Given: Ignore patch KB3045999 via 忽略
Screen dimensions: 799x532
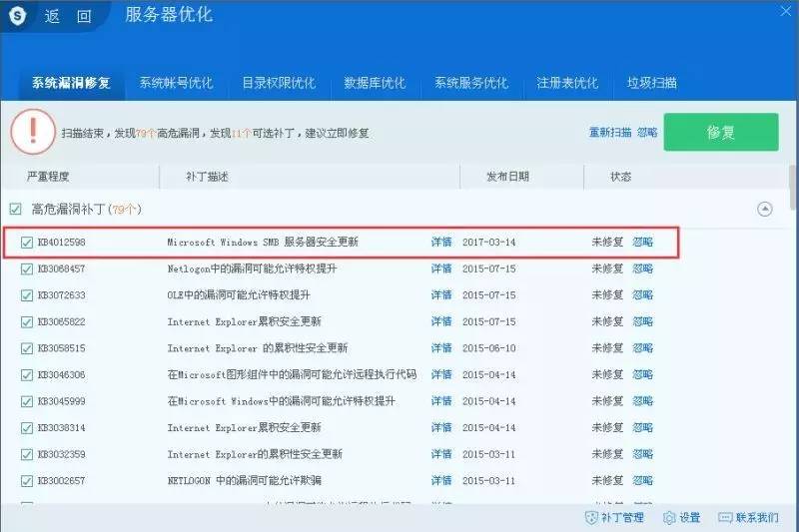Looking at the screenshot, I should (642, 400).
